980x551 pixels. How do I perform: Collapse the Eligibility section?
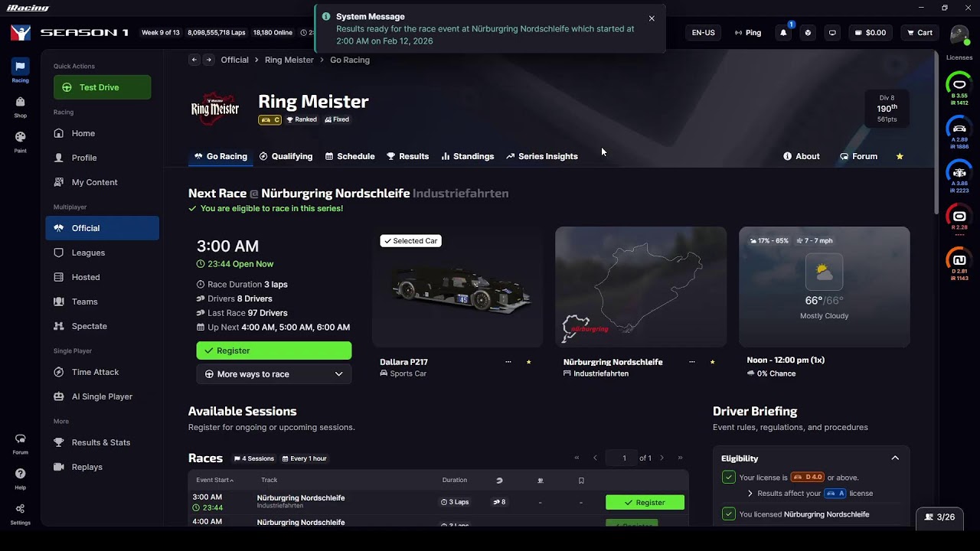tap(895, 458)
